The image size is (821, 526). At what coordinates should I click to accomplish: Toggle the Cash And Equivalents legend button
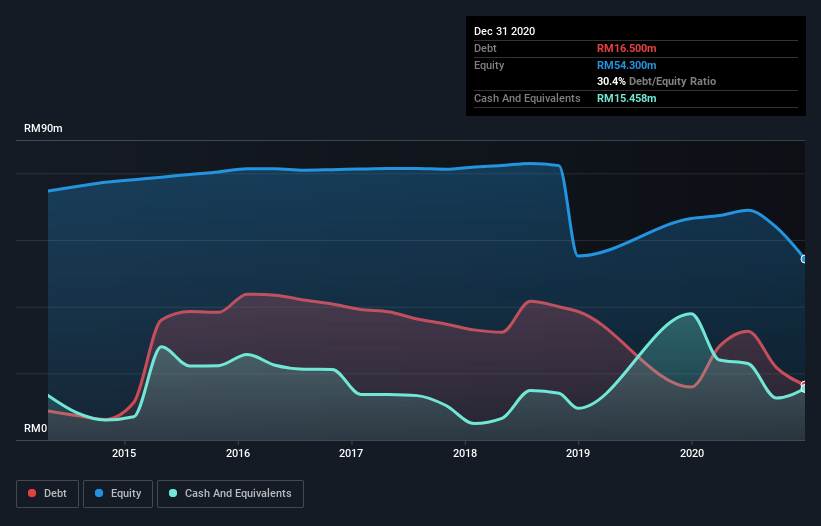(230, 494)
